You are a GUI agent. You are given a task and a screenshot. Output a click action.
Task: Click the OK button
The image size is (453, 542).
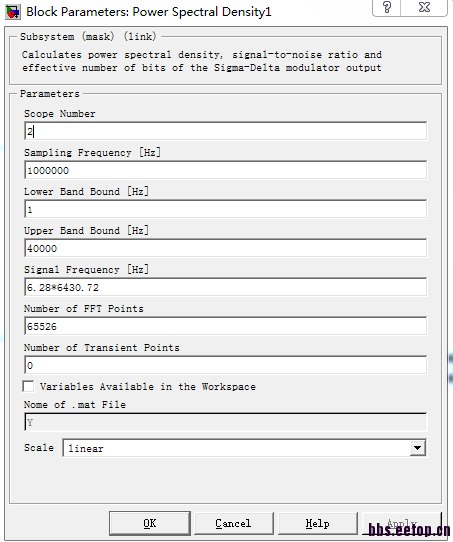(x=150, y=523)
